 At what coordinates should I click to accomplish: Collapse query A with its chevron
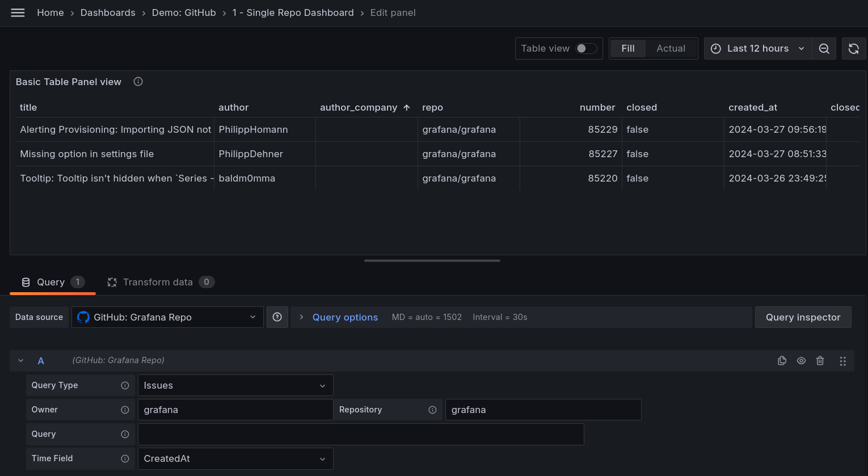(x=21, y=360)
